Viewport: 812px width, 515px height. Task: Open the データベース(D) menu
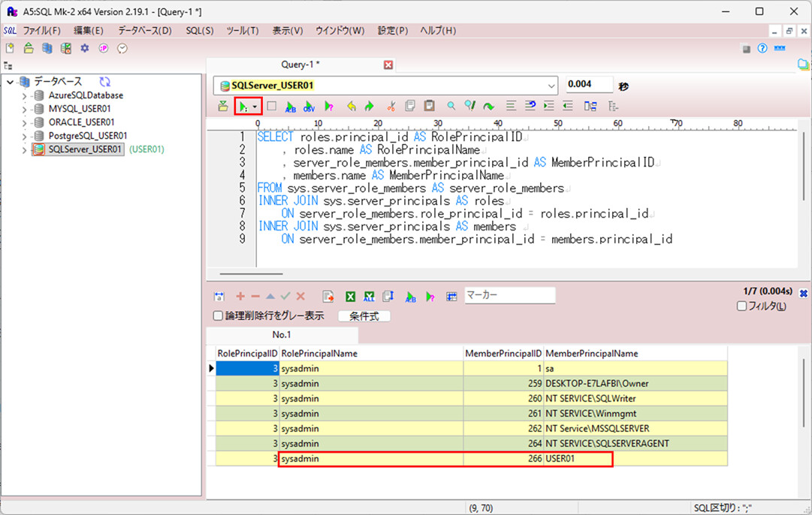144,31
